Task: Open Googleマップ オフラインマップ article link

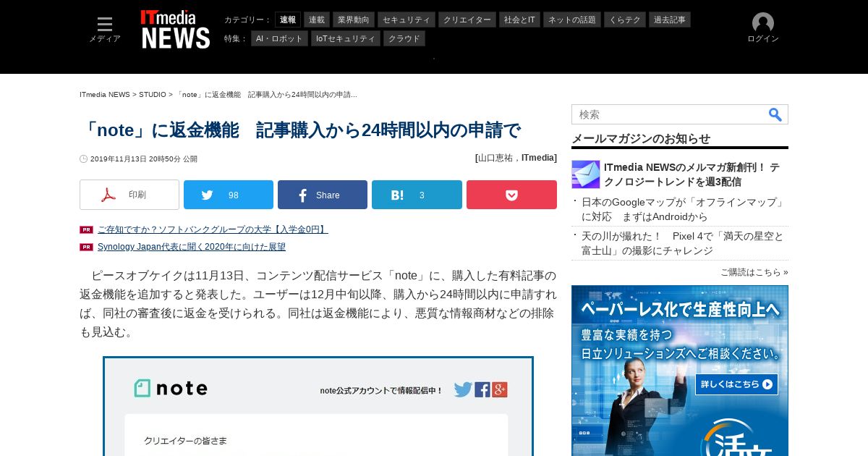Action: [x=684, y=209]
